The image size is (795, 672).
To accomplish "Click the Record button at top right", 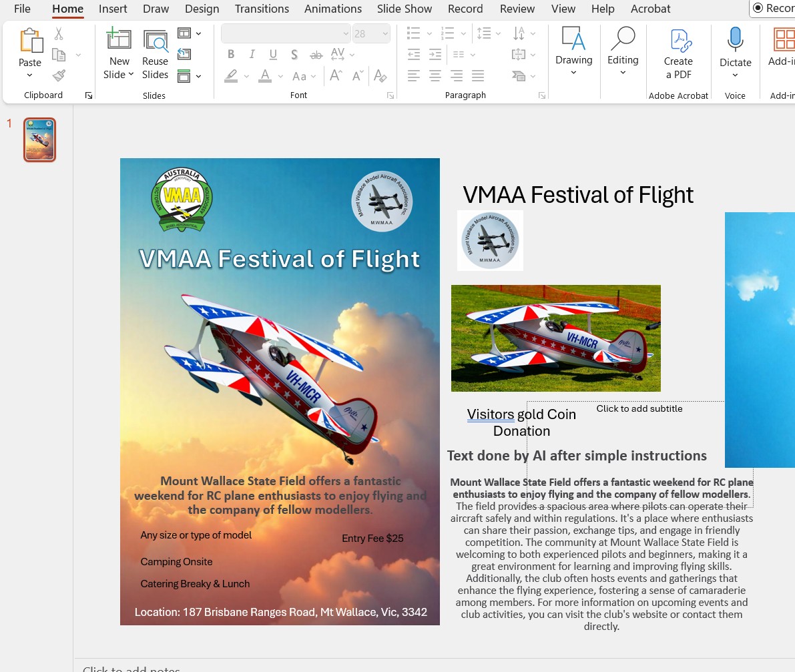I will tap(773, 8).
